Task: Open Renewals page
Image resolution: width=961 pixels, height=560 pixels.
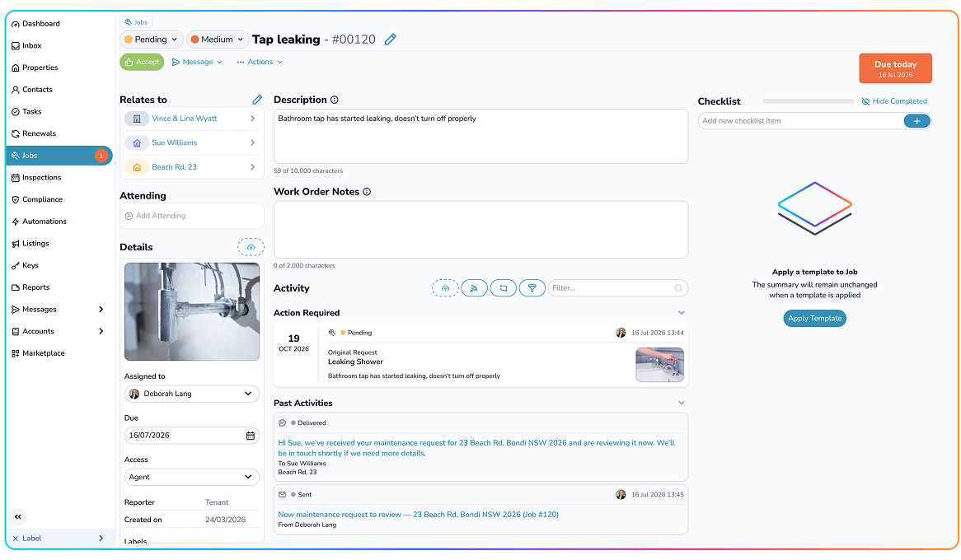Action: pyautogui.click(x=34, y=133)
